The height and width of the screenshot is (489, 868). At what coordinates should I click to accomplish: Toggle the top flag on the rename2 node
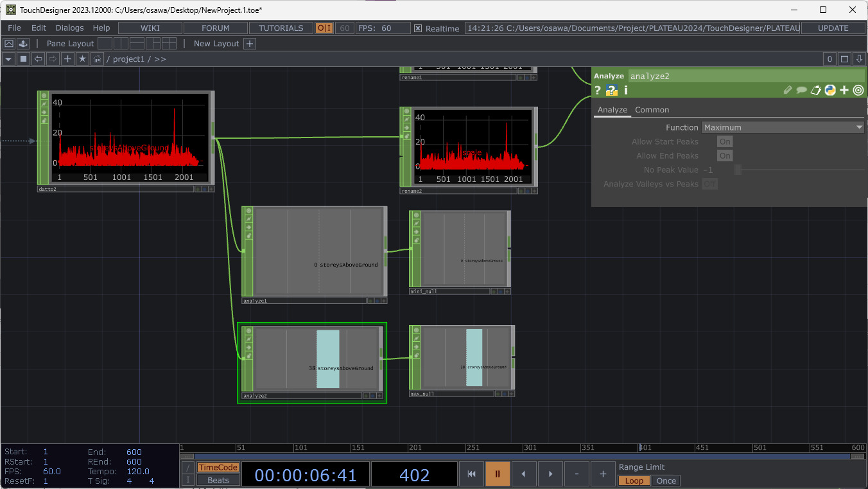pyautogui.click(x=407, y=111)
